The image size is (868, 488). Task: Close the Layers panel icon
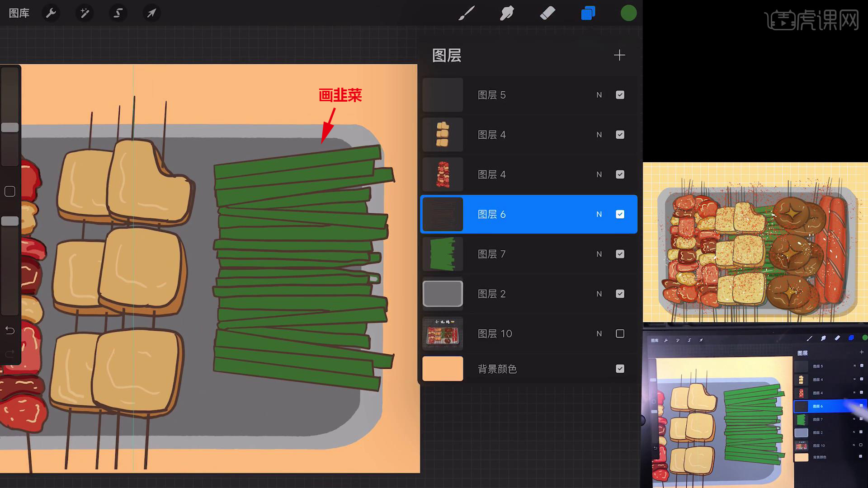click(x=588, y=13)
